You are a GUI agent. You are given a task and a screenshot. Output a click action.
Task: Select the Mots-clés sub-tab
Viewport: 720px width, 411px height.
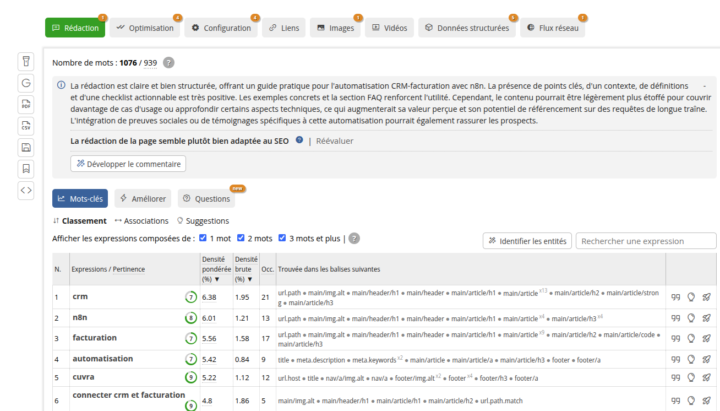click(80, 198)
